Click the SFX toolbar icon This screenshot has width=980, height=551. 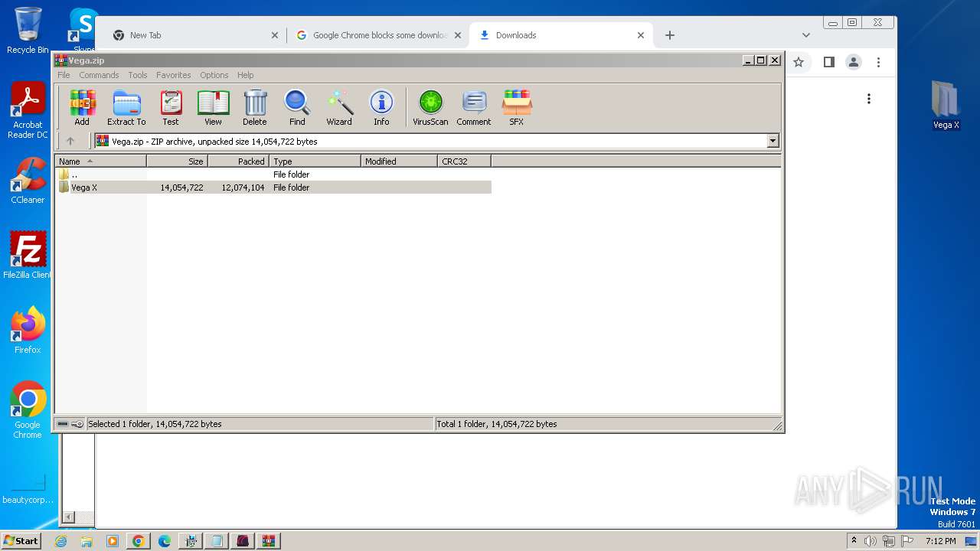pos(517,108)
